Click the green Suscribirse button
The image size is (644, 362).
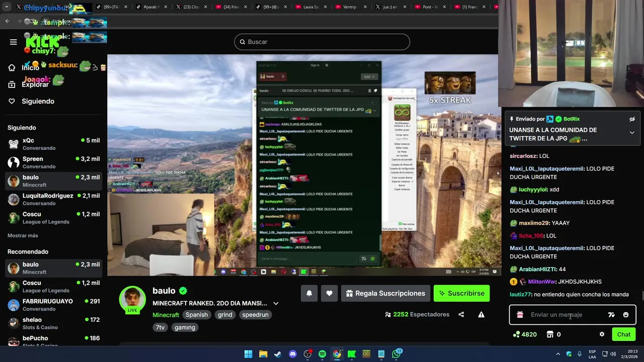click(x=461, y=293)
